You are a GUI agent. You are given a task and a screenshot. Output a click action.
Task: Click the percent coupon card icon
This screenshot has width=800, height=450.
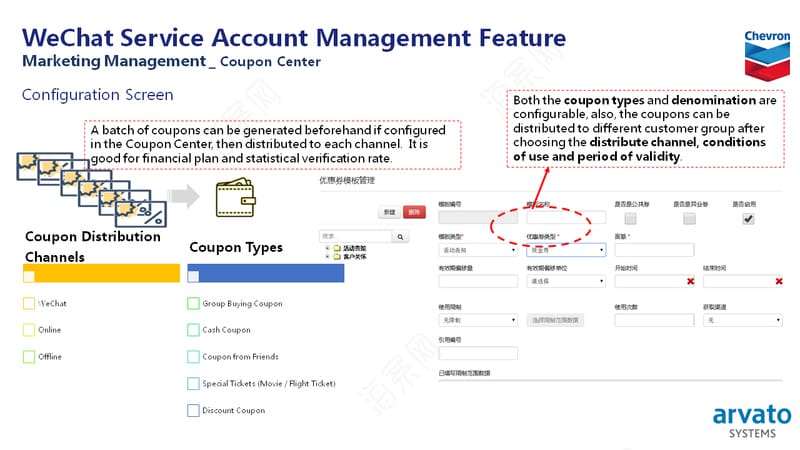pos(141,214)
